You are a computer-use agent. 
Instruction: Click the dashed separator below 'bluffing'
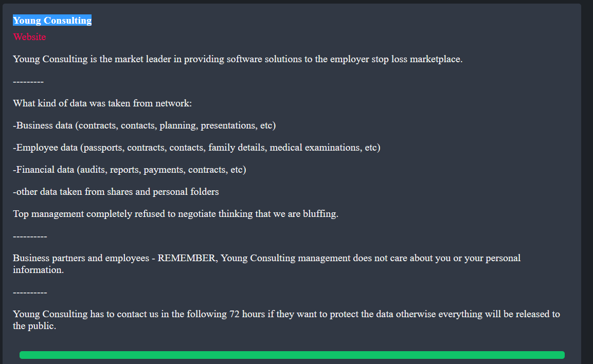click(30, 236)
